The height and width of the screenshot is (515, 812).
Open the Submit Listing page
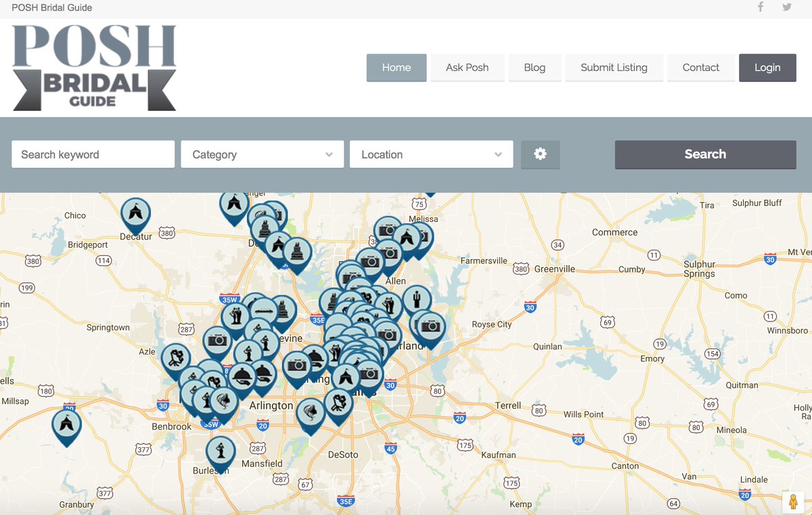[614, 68]
